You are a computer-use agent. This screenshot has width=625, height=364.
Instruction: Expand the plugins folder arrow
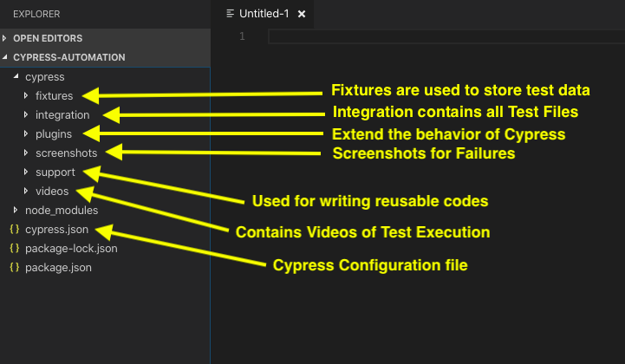click(x=26, y=134)
